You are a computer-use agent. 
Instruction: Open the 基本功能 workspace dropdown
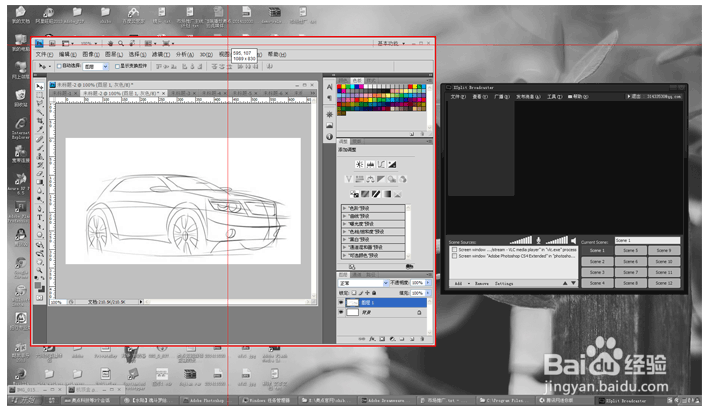pos(391,43)
